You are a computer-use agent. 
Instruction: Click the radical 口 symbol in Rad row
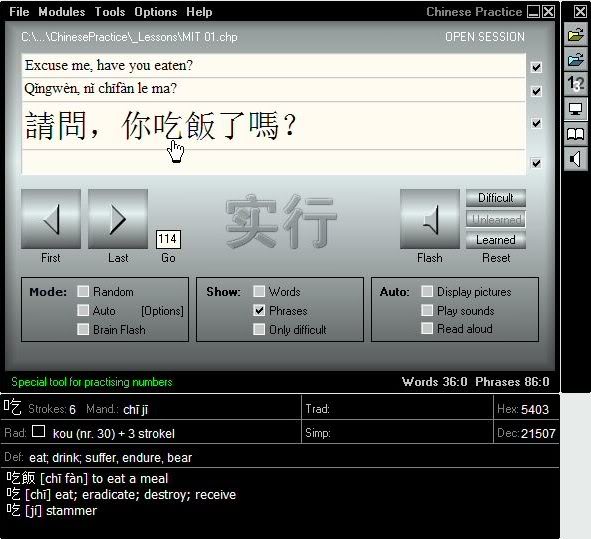click(38, 431)
